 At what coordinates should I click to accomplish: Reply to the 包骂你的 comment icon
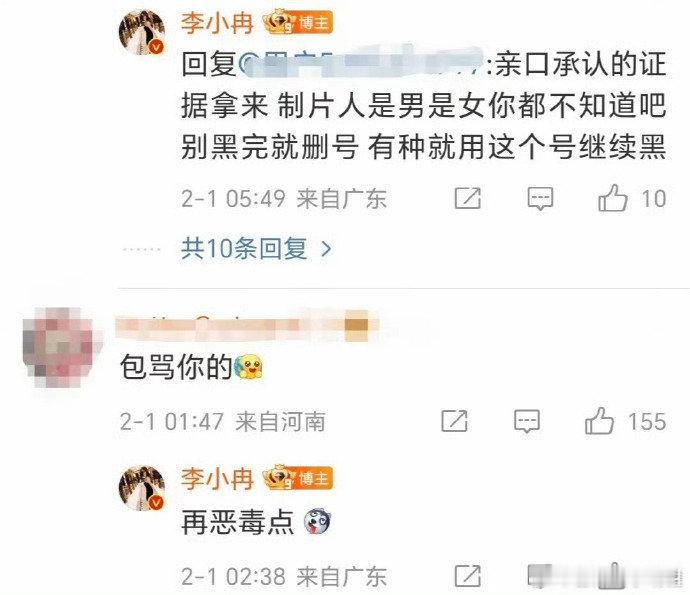pyautogui.click(x=527, y=421)
